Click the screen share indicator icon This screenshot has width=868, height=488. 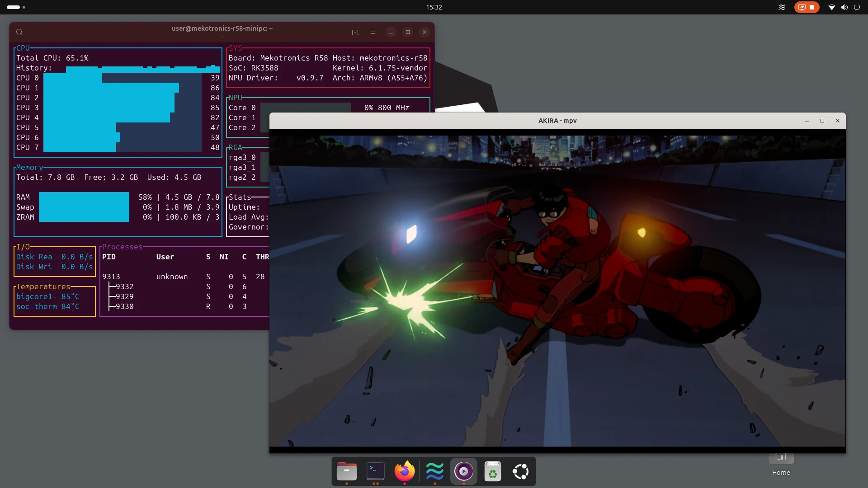tap(802, 7)
